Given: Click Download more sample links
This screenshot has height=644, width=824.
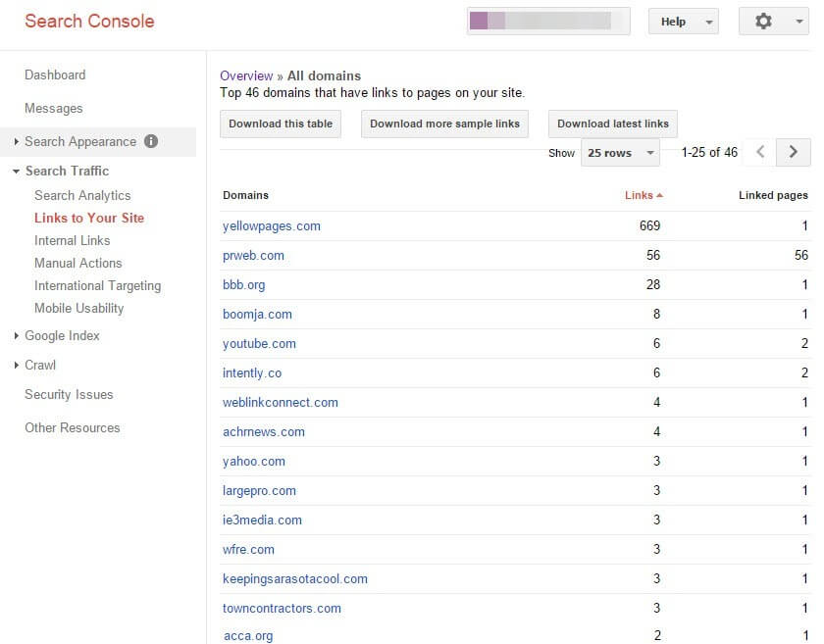Looking at the screenshot, I should (x=444, y=124).
